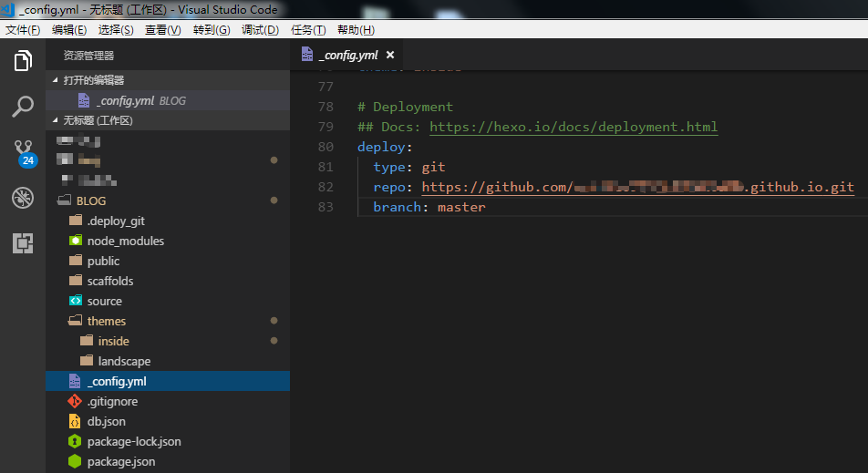
Task: Place cursor on 'type: git' line
Action: [409, 167]
